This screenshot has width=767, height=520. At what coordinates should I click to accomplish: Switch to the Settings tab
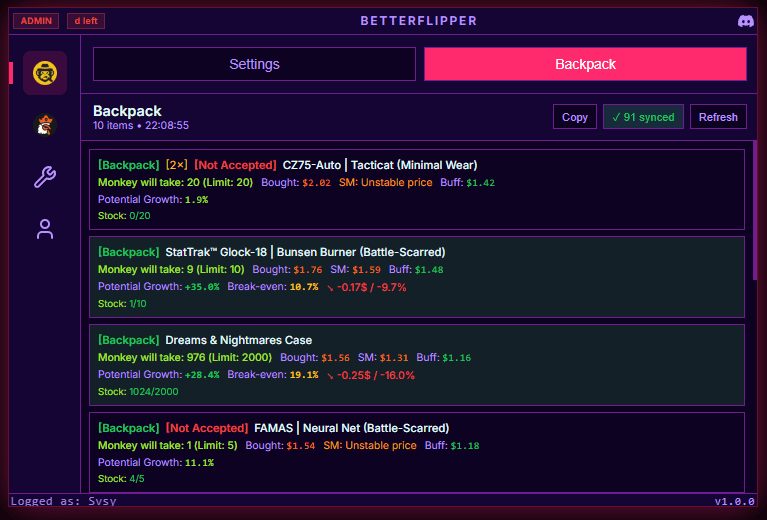click(x=254, y=64)
